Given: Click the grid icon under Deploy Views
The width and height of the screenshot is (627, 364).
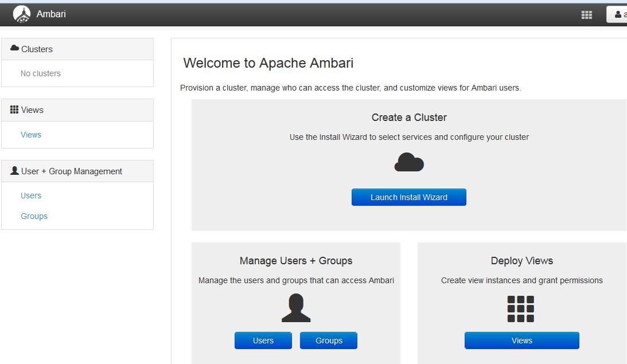Looking at the screenshot, I should point(521,309).
